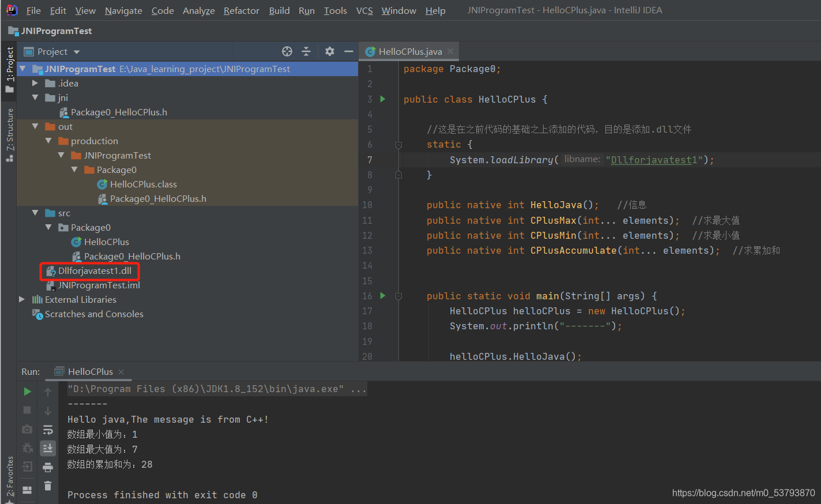Click the run gutter arrow beside the main method
The image size is (821, 504).
point(382,296)
